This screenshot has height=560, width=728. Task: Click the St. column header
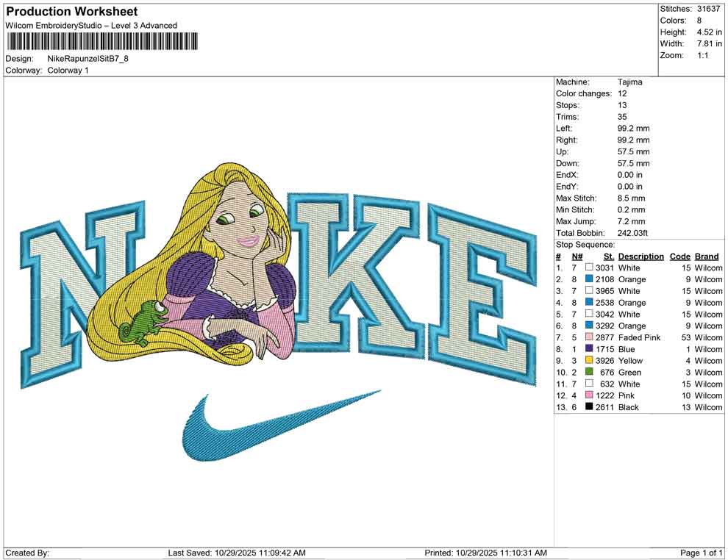point(608,256)
